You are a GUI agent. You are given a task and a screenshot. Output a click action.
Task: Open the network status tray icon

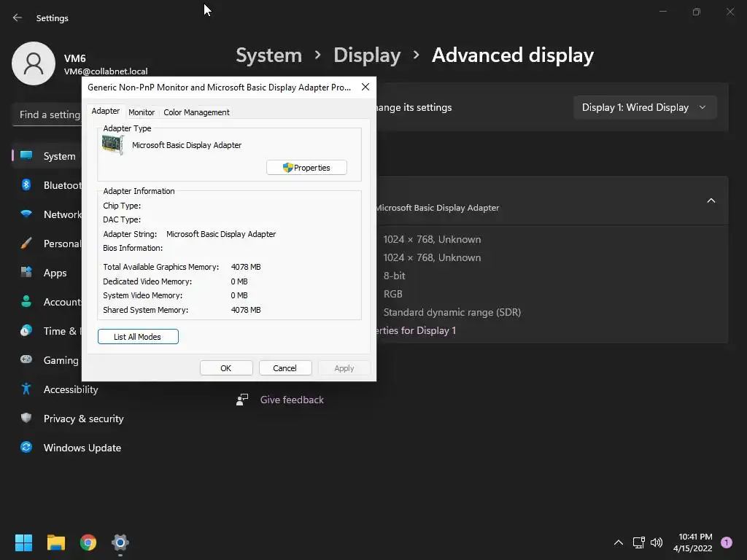click(x=638, y=542)
